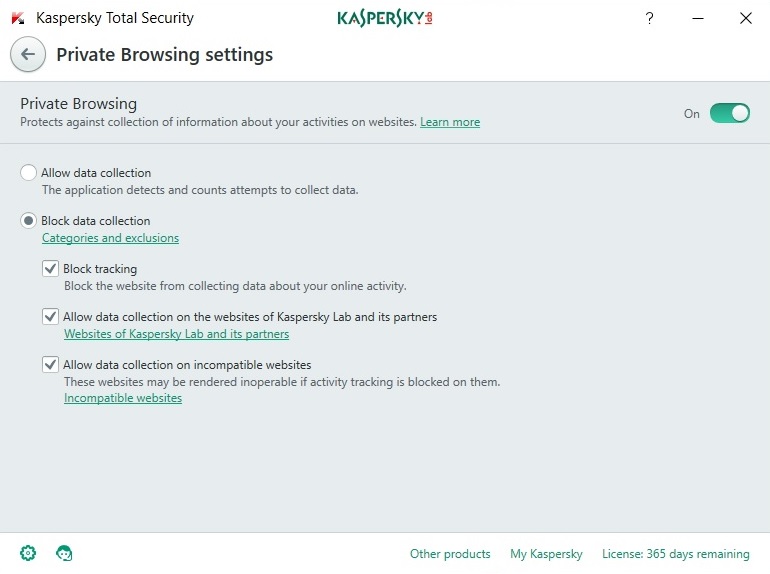This screenshot has height=574, width=770.
Task: Turn off the Private Browsing switch
Action: tap(730, 113)
